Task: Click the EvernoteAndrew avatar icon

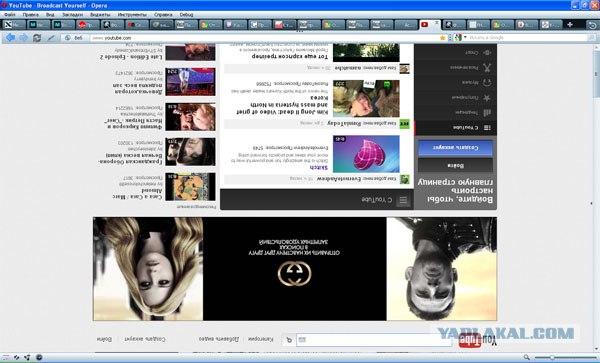Action: 404,179
